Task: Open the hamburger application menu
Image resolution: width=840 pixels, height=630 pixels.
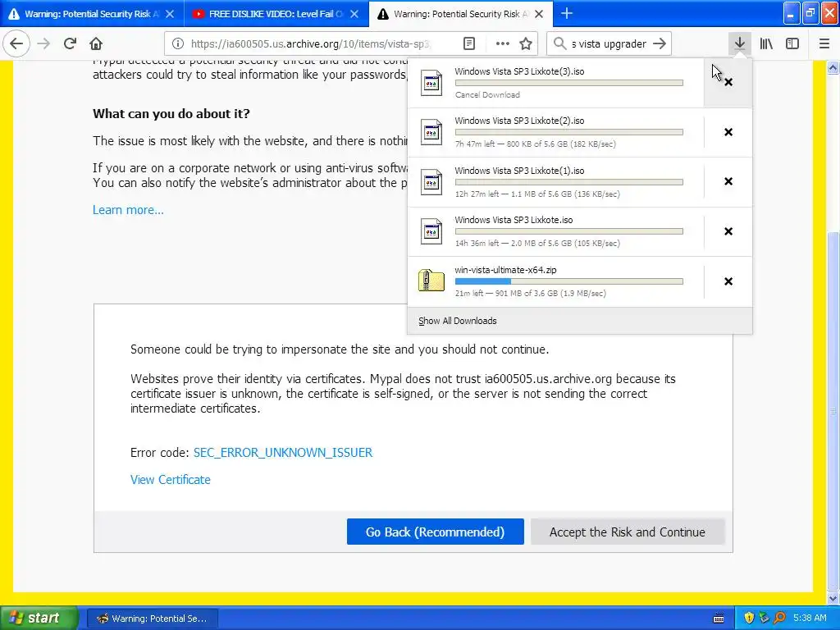Action: 824,43
